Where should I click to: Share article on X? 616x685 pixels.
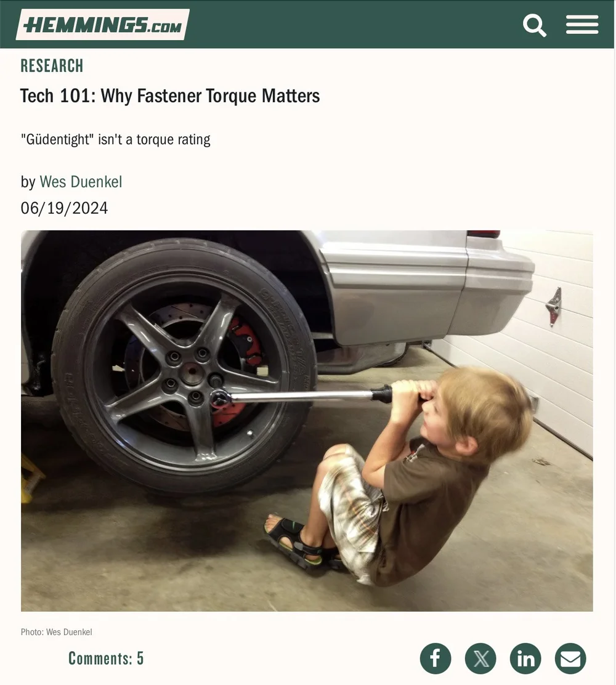(x=480, y=659)
